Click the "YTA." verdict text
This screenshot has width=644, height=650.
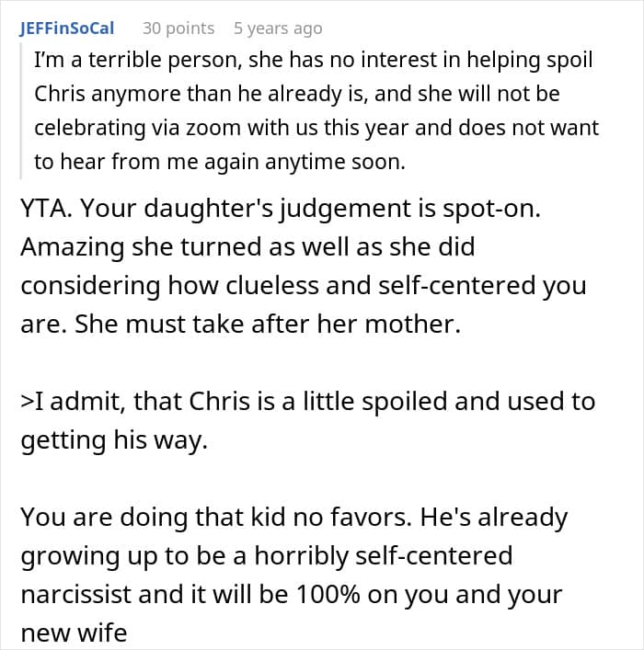(x=45, y=211)
